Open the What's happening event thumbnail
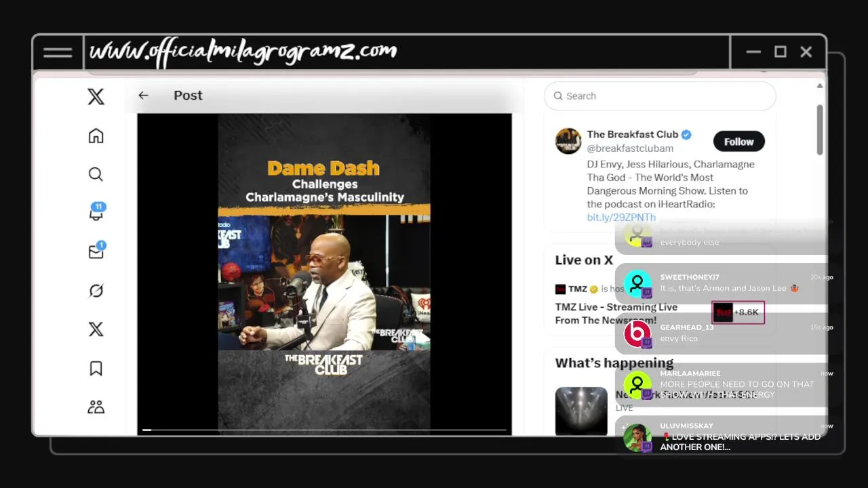868x488 pixels. coord(581,411)
